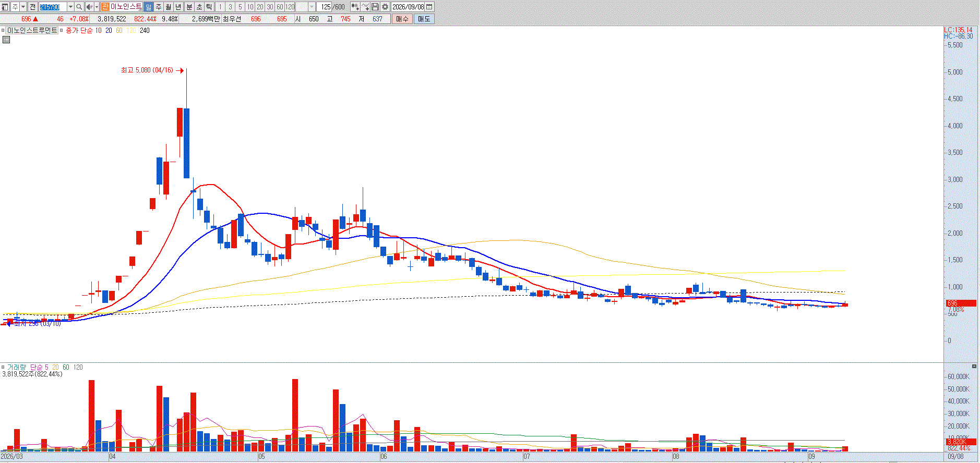Click the panel layout icon at toolbar start
Viewport: 980px width, 463px height.
coord(5,7)
